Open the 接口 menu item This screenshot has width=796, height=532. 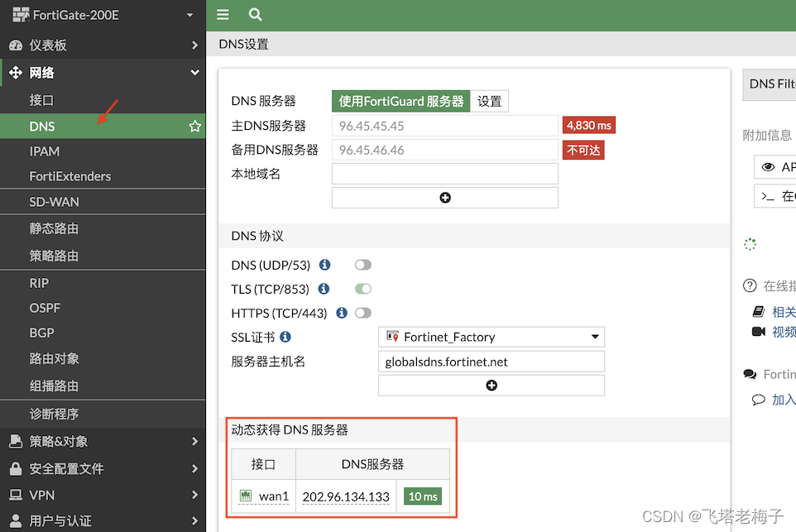pyautogui.click(x=103, y=100)
